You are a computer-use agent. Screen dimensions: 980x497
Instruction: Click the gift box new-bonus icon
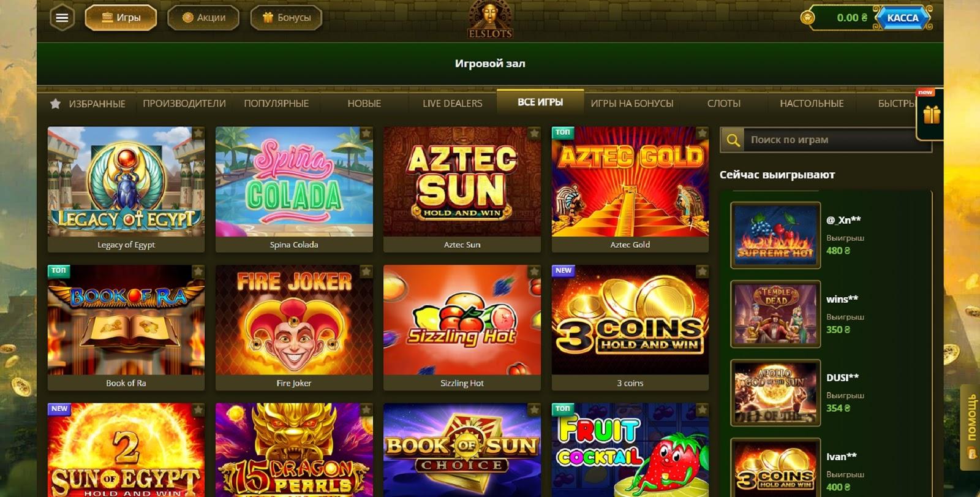pyautogui.click(x=931, y=115)
